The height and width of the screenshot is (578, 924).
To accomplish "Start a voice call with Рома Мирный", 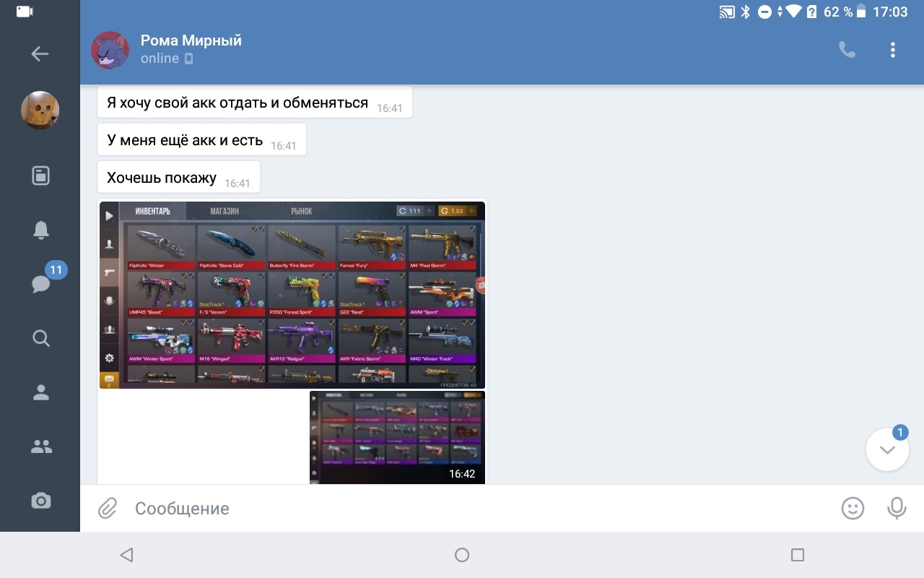I will pos(846,50).
